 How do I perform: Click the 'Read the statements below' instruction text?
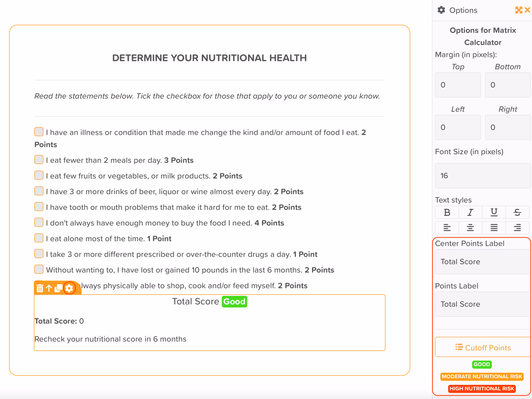(x=207, y=96)
